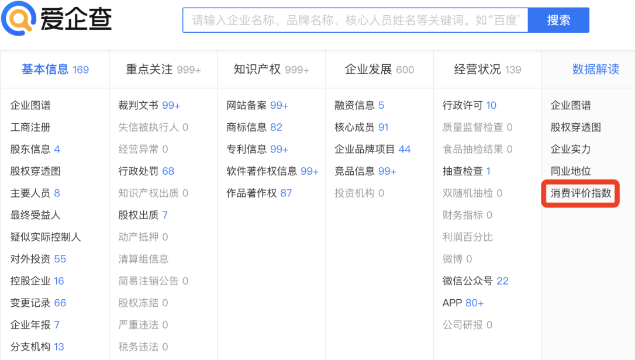
Task: Select the 知识产权 tab
Action: click(x=271, y=69)
